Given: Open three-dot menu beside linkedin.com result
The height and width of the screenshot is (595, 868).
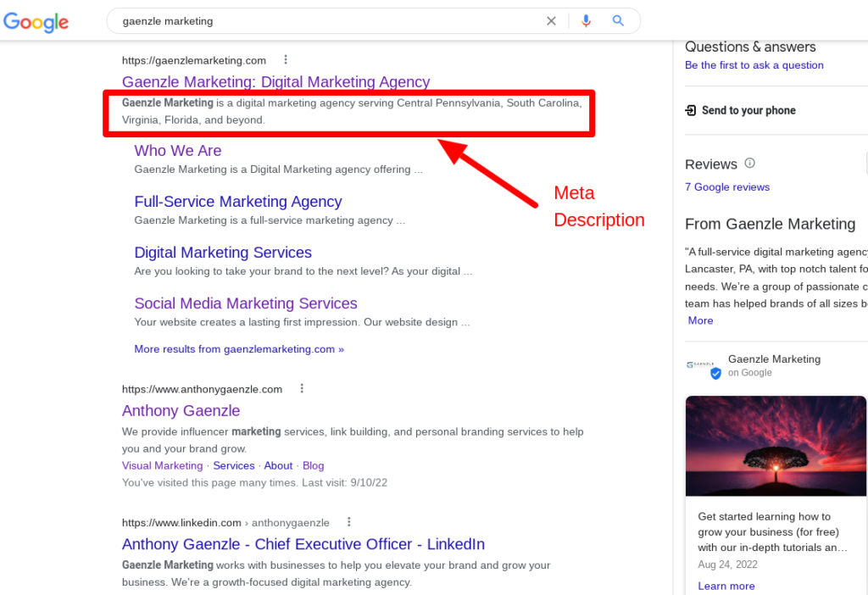Looking at the screenshot, I should coord(348,523).
